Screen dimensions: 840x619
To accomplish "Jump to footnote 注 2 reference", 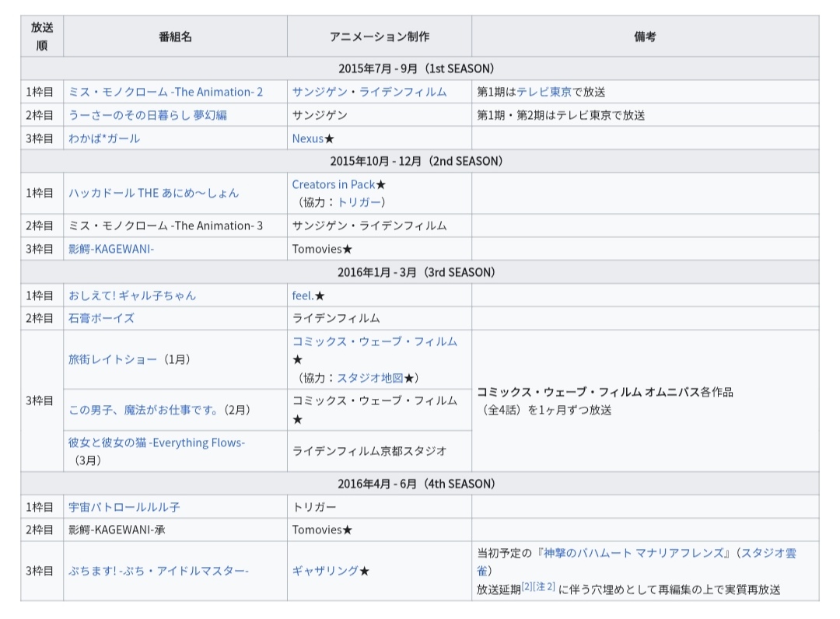I will (x=544, y=587).
